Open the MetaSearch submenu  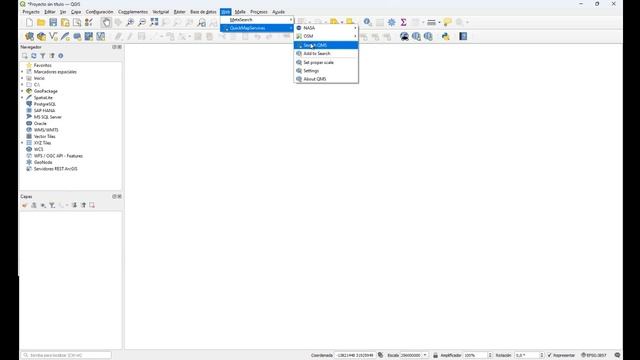(257, 20)
